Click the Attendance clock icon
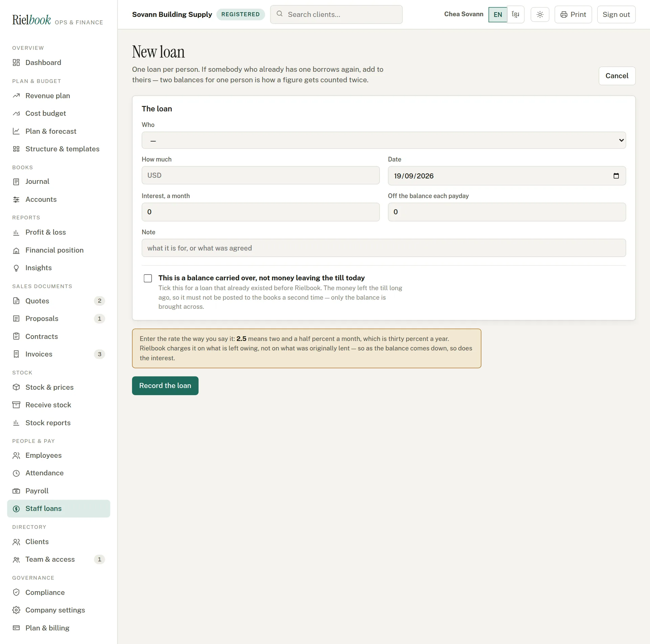 16,473
